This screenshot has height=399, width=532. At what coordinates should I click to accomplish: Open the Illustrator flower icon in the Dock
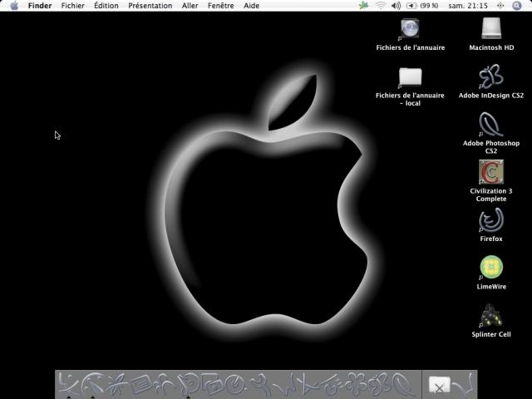[357, 385]
